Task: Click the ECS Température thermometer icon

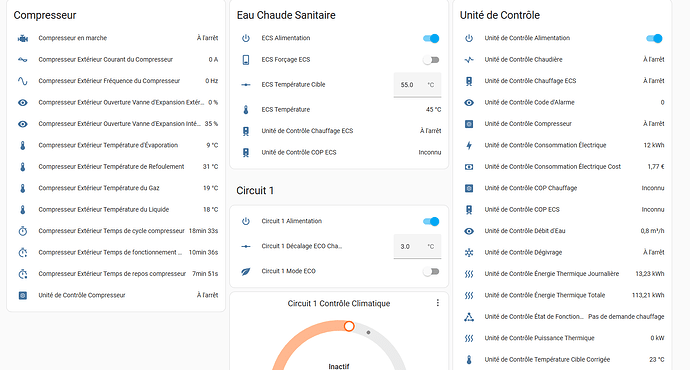Action: tap(246, 110)
